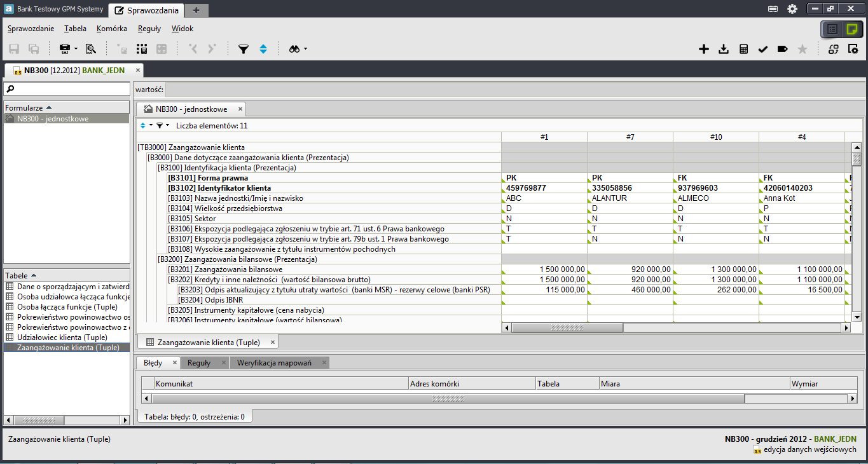Select table Osoba łącząca funkcje (Tuple)
The image size is (868, 464).
[67, 307]
